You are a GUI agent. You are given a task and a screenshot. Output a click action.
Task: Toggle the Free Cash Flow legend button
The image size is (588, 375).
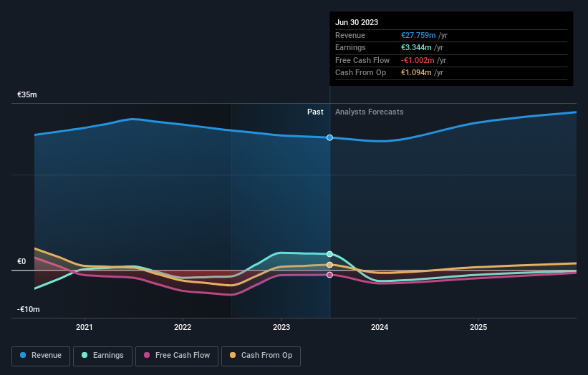click(x=177, y=356)
